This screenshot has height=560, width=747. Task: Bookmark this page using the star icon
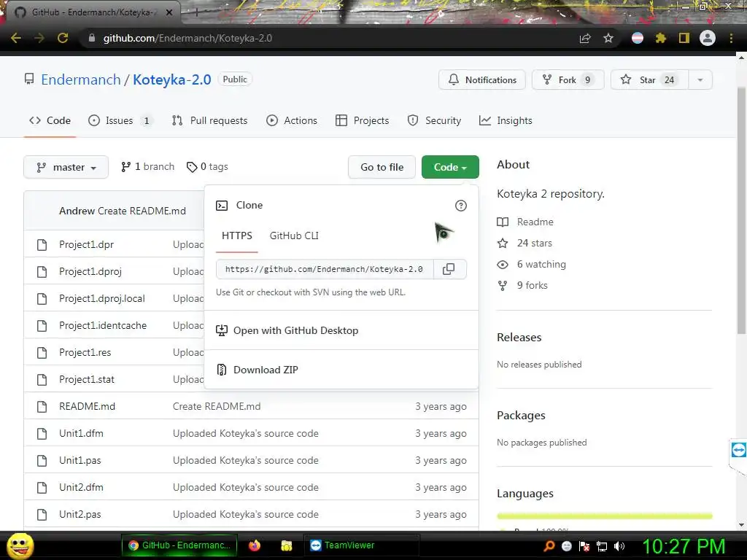[x=608, y=38]
